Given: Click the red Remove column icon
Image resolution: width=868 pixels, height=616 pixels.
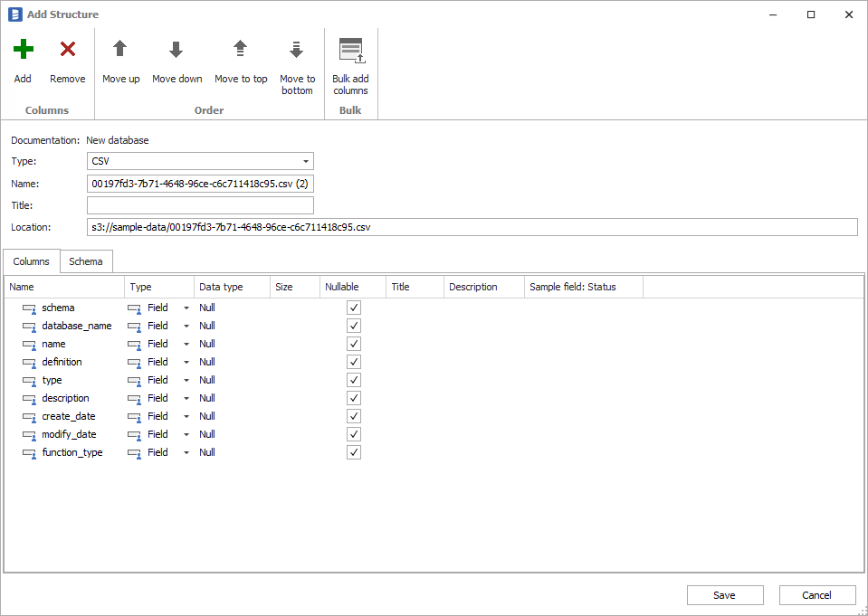Looking at the screenshot, I should [x=68, y=50].
